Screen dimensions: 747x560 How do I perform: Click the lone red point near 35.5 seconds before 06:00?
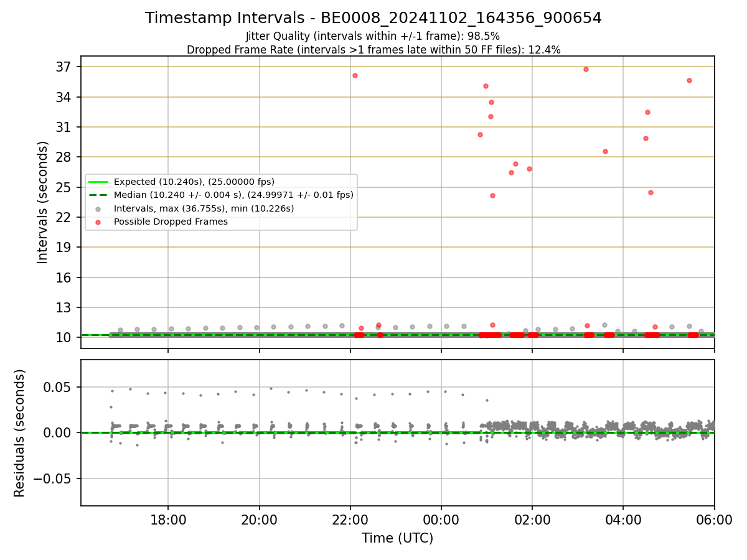tap(689, 80)
